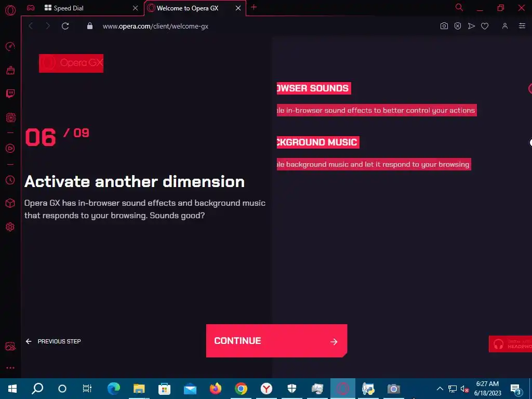Launch Microsoft Edge from taskbar
The image size is (532, 399).
point(114,389)
